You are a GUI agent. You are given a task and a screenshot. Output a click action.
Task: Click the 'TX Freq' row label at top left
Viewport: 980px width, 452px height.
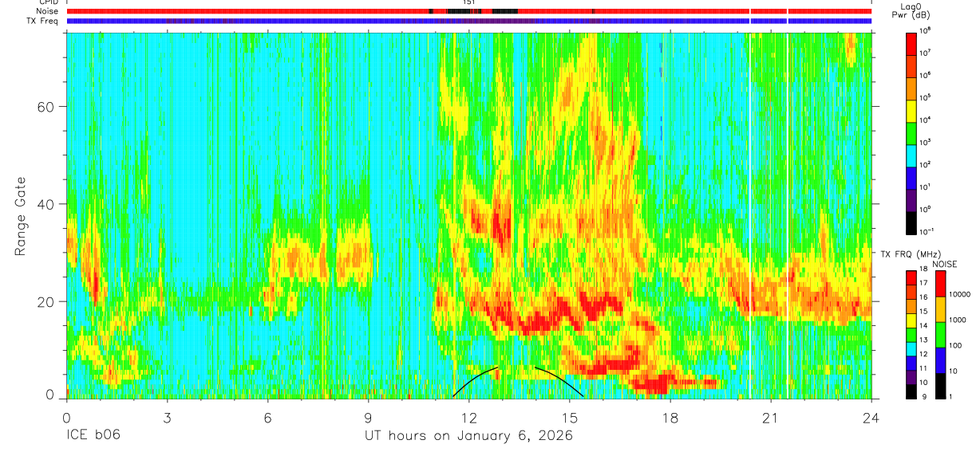44,21
